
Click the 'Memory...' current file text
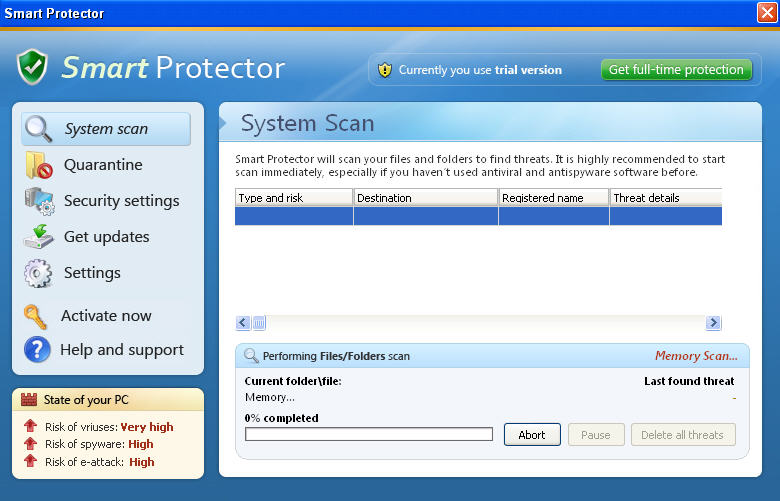[x=270, y=397]
